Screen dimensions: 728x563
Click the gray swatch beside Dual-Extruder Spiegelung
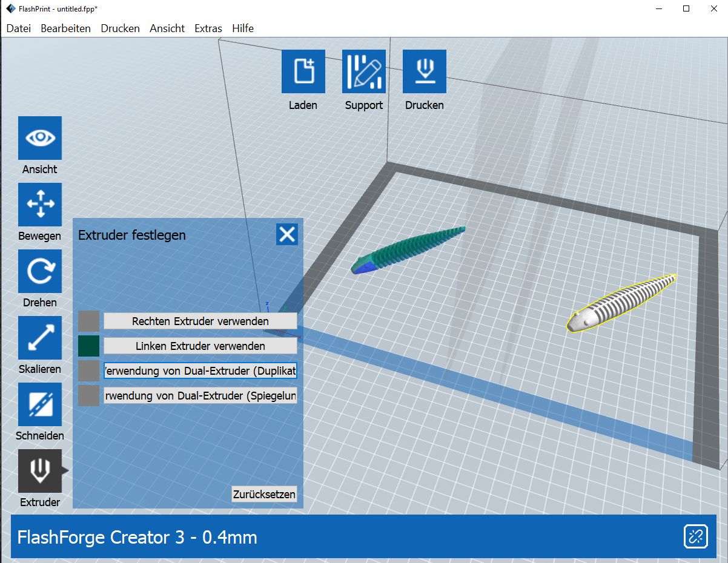pos(88,396)
